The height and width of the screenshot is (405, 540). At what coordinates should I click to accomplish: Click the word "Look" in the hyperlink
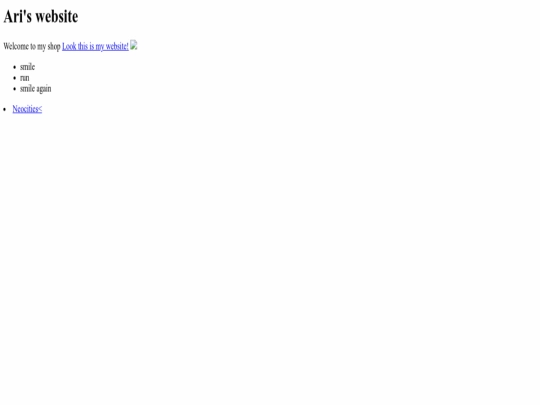[x=69, y=46]
